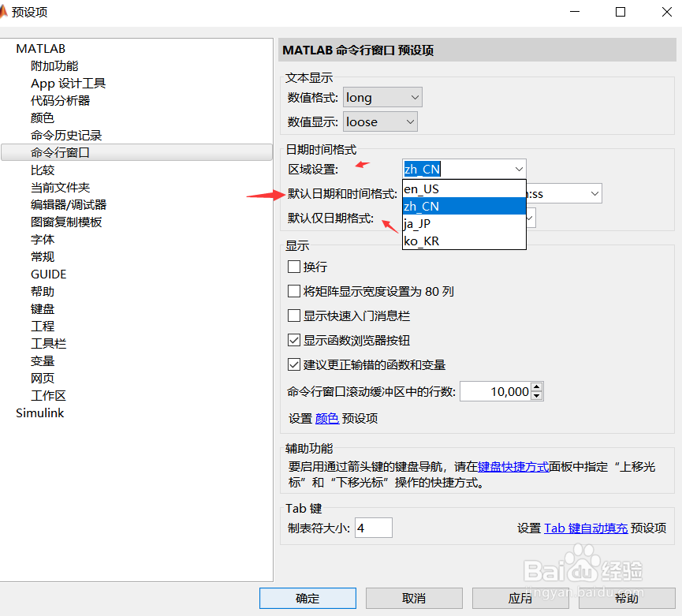Collapse the 区域设置 zh_CN combo box

[x=519, y=169]
